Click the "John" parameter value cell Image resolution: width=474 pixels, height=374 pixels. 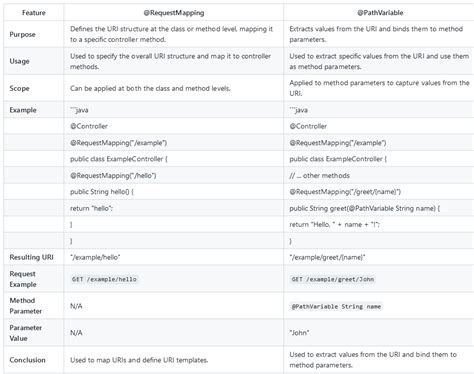point(299,333)
